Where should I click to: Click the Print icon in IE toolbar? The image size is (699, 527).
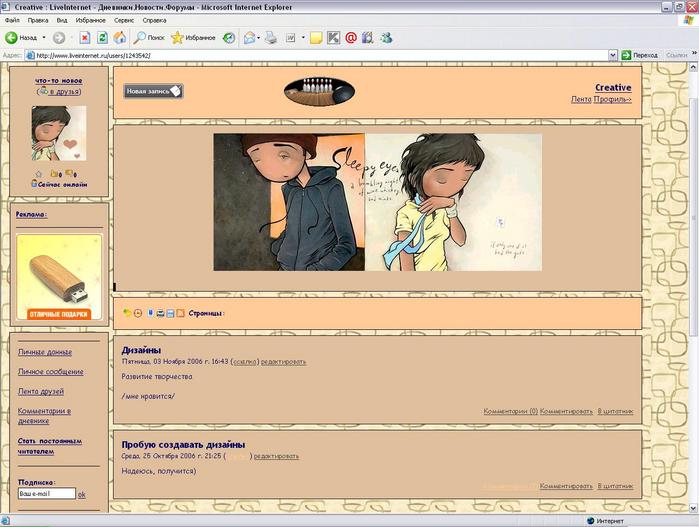click(270, 38)
